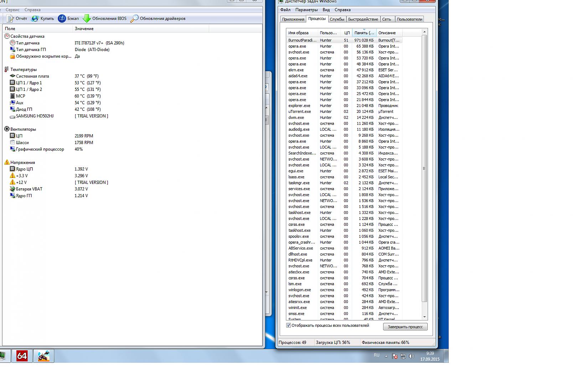Image resolution: width=588 pixels, height=367 pixels.
Task: Select the aida64.exe process row
Action: 344,76
